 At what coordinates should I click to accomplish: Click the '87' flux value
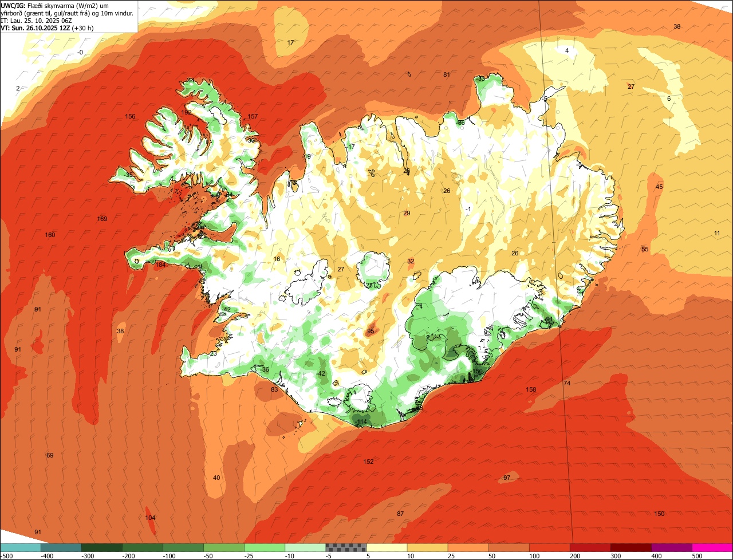tap(400, 514)
